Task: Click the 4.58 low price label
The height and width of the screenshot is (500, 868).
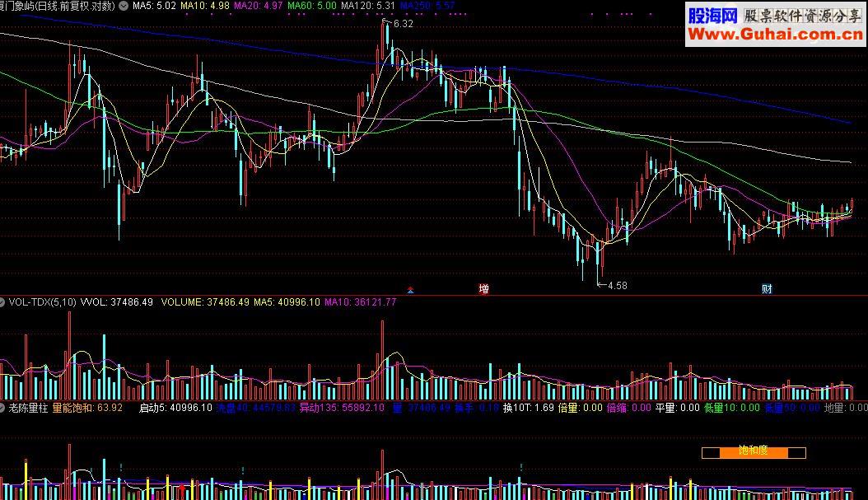Action: click(x=617, y=286)
